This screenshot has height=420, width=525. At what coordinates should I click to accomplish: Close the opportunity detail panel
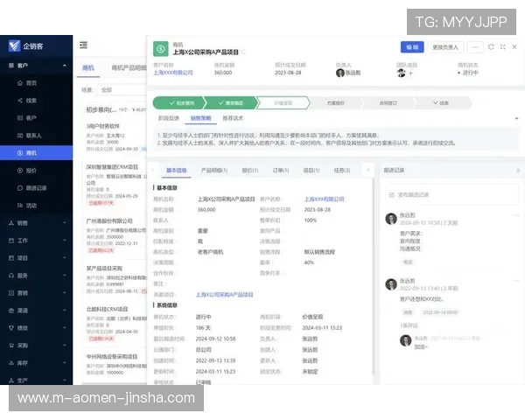coord(514,47)
